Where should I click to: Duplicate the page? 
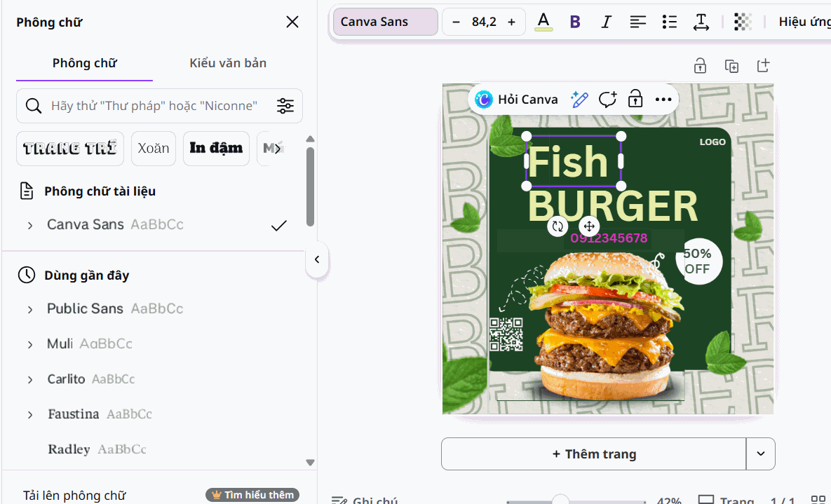731,67
